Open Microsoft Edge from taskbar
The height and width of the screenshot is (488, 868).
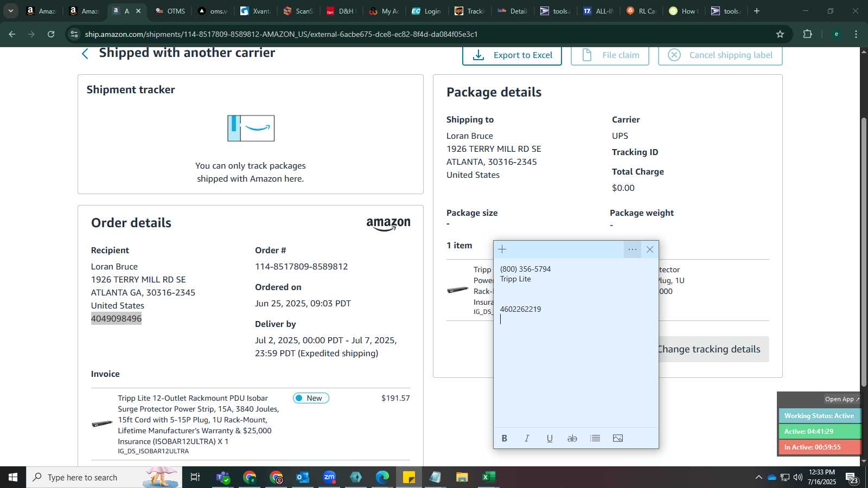click(382, 477)
